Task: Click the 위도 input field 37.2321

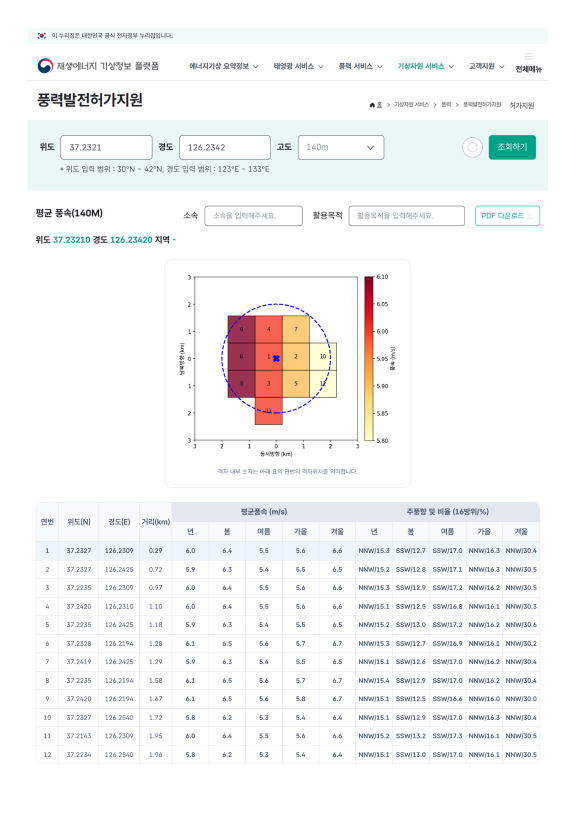Action: [106, 147]
